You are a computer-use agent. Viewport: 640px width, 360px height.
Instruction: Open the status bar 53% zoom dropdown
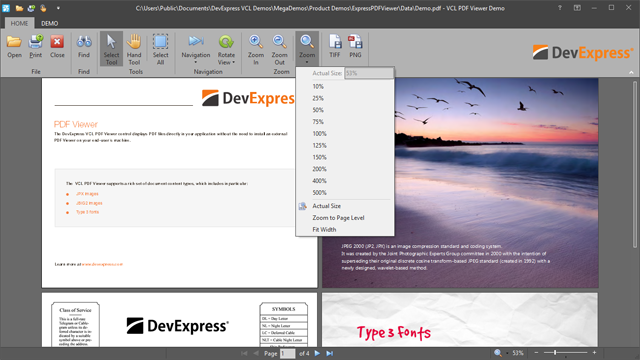pyautogui.click(x=518, y=353)
